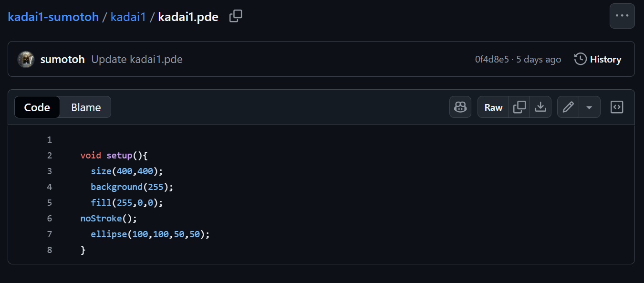The image size is (644, 283).
Task: Download the raw file icon
Action: (x=540, y=107)
